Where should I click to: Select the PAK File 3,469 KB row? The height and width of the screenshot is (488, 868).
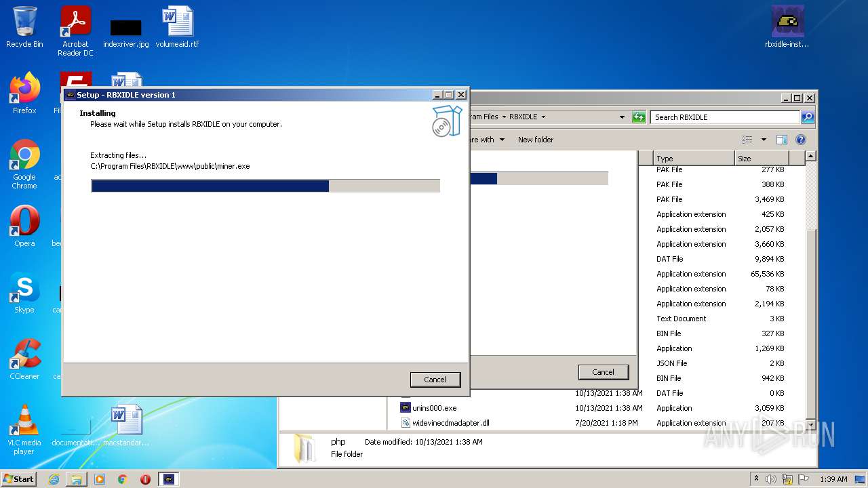[721, 199]
